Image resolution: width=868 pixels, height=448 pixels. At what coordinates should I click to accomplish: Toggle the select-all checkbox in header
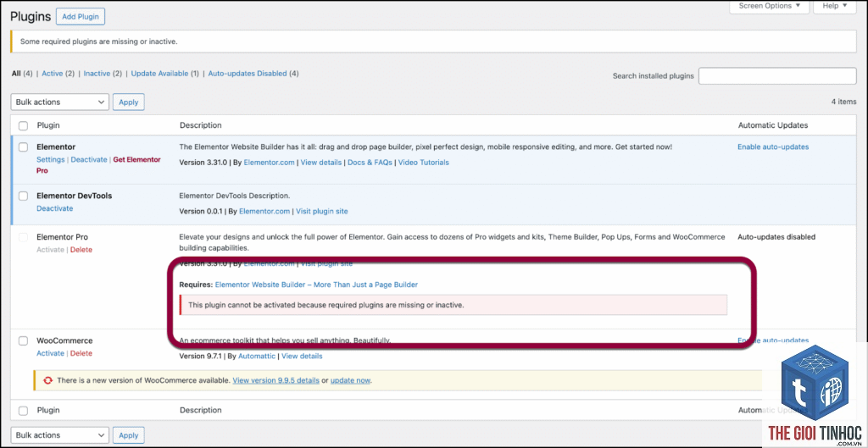click(23, 125)
